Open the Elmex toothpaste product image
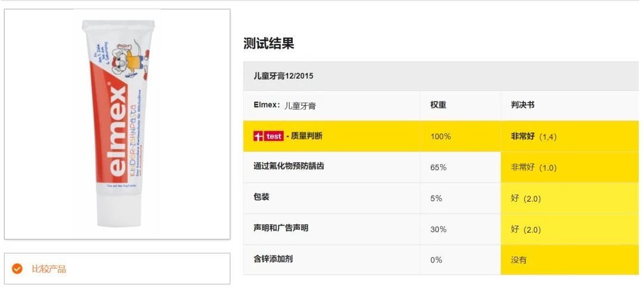 (117, 124)
